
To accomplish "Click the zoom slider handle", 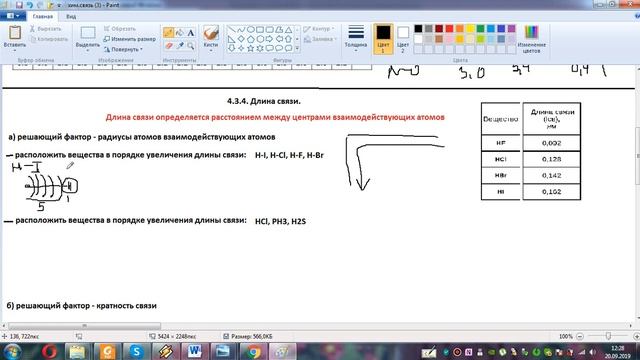I will coord(608,336).
